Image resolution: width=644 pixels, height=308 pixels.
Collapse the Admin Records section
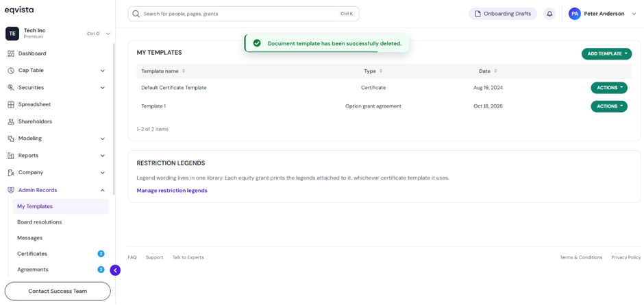(103, 191)
